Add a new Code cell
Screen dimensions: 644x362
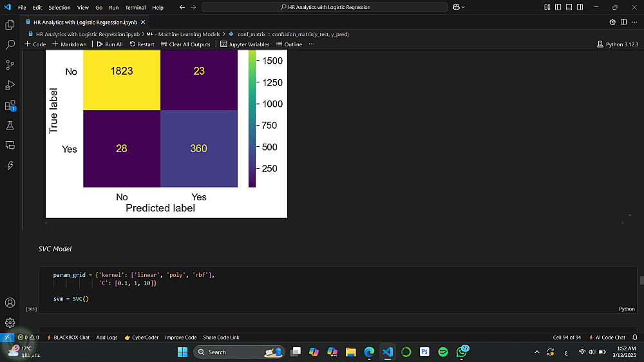click(x=35, y=44)
